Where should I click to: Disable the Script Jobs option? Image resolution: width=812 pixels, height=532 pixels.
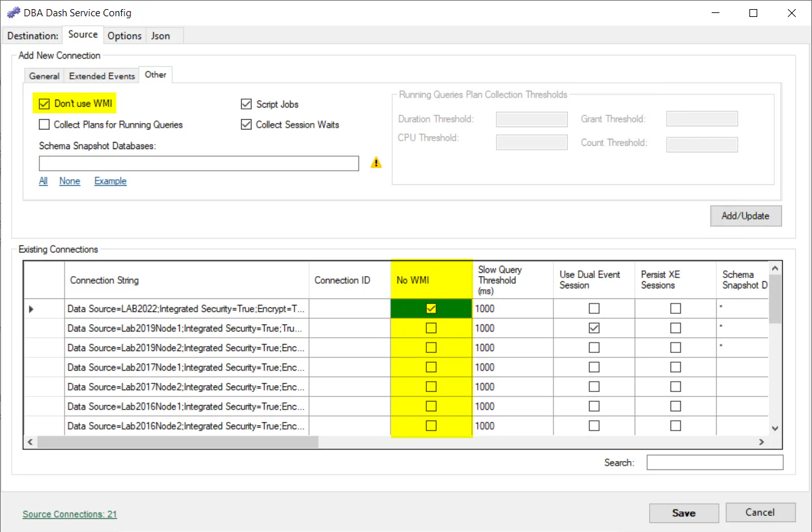[x=246, y=104]
